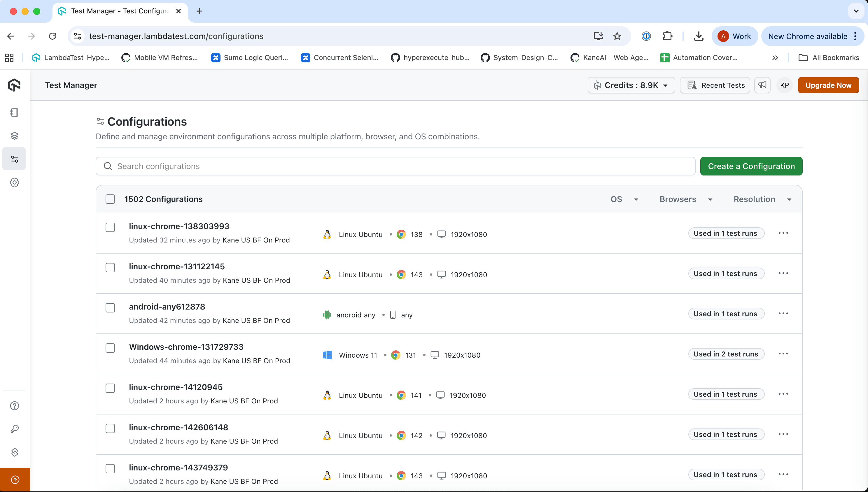The image size is (868, 492).
Task: Expand the OS filter dropdown
Action: (624, 199)
